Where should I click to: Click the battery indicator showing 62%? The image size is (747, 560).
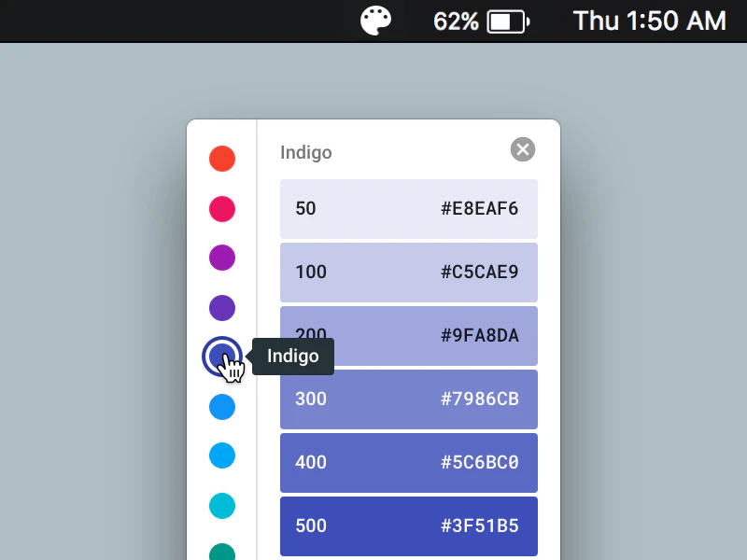(x=479, y=21)
